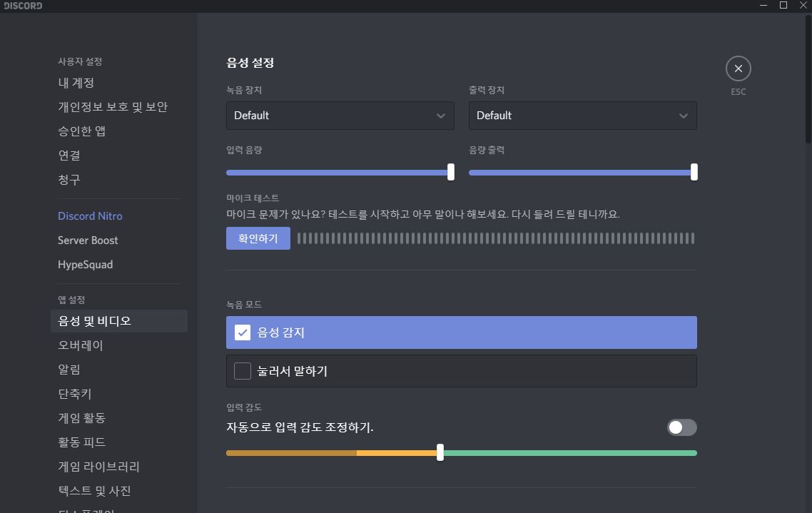Image resolution: width=812 pixels, height=513 pixels.
Task: Click the 입력 감도 section label
Action: point(244,407)
